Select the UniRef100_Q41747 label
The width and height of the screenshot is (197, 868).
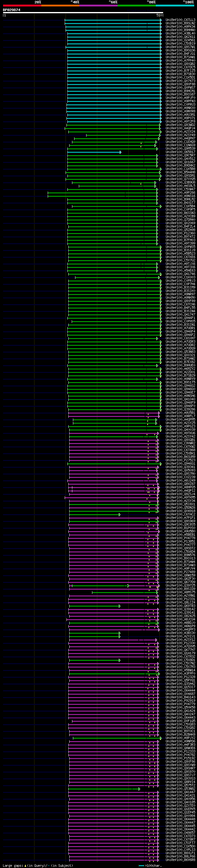[180, 314]
